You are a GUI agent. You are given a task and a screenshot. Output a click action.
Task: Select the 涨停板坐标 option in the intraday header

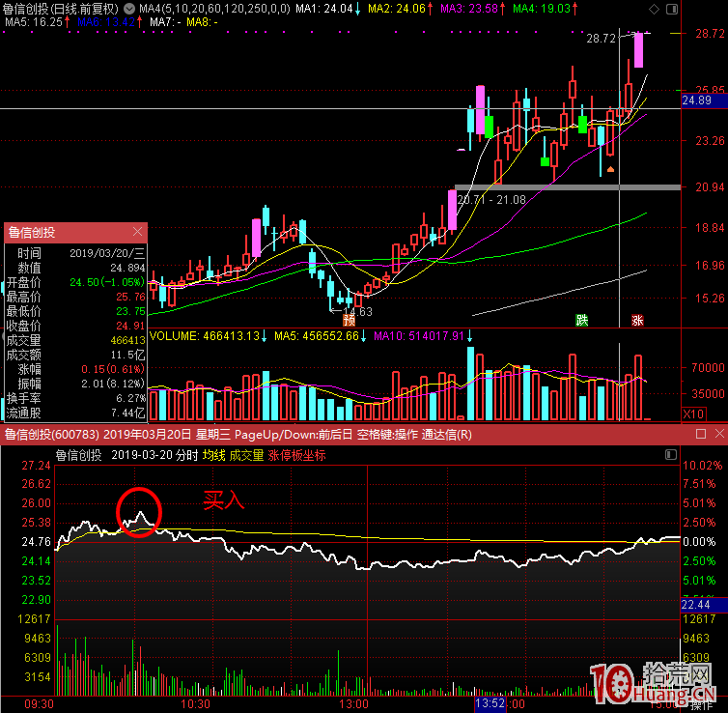[296, 455]
